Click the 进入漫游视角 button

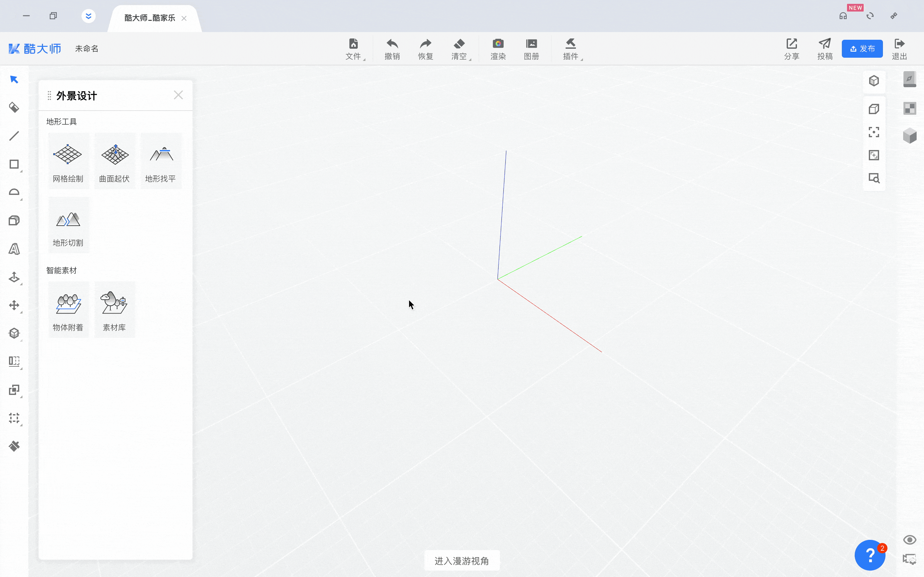tap(462, 561)
